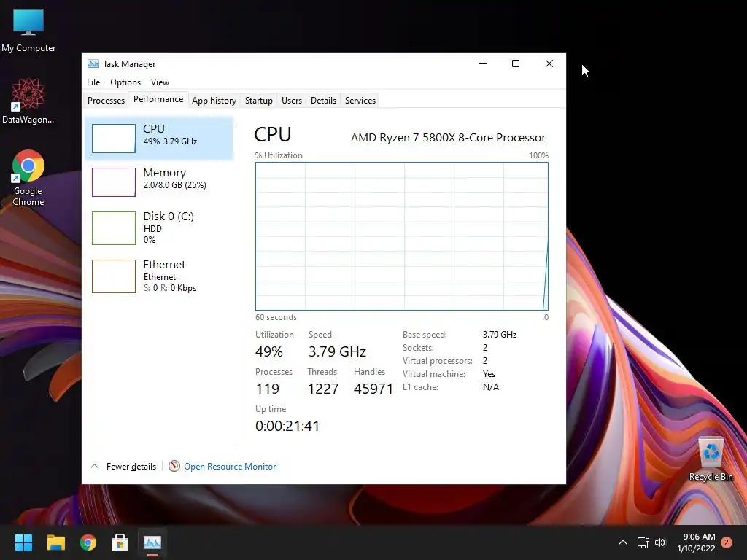Open Microsoft Store from the taskbar
747x560 pixels.
120,542
